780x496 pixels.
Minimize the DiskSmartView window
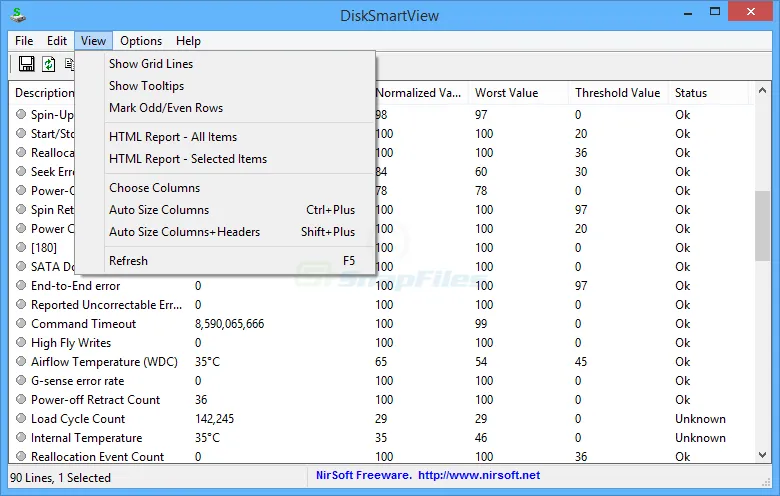click(688, 12)
